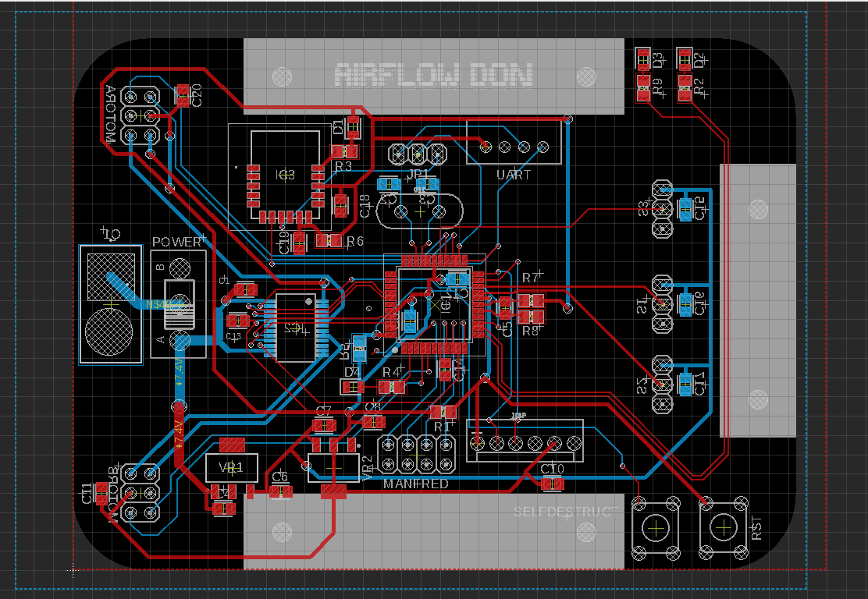Image resolution: width=868 pixels, height=599 pixels.
Task: Select the D2 LED footprint
Action: click(685, 59)
